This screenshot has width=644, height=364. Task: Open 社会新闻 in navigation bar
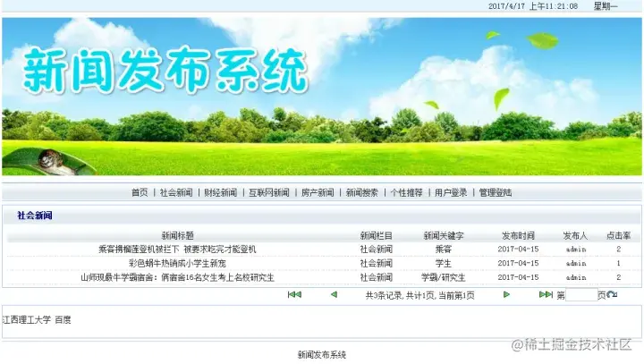coord(176,192)
